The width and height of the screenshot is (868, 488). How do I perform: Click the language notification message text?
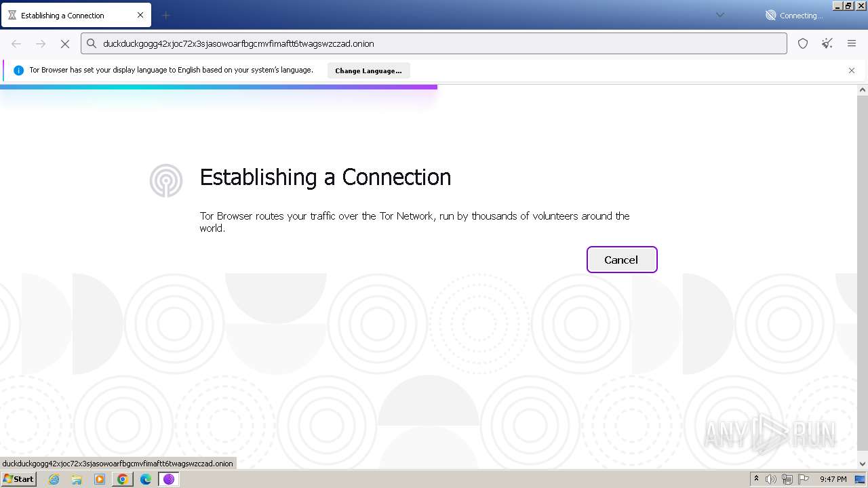coord(171,70)
